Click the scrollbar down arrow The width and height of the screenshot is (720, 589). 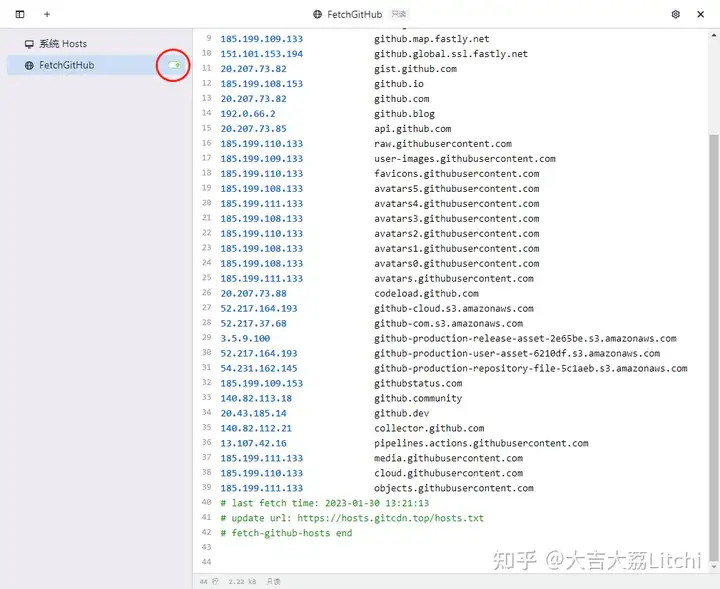click(714, 567)
